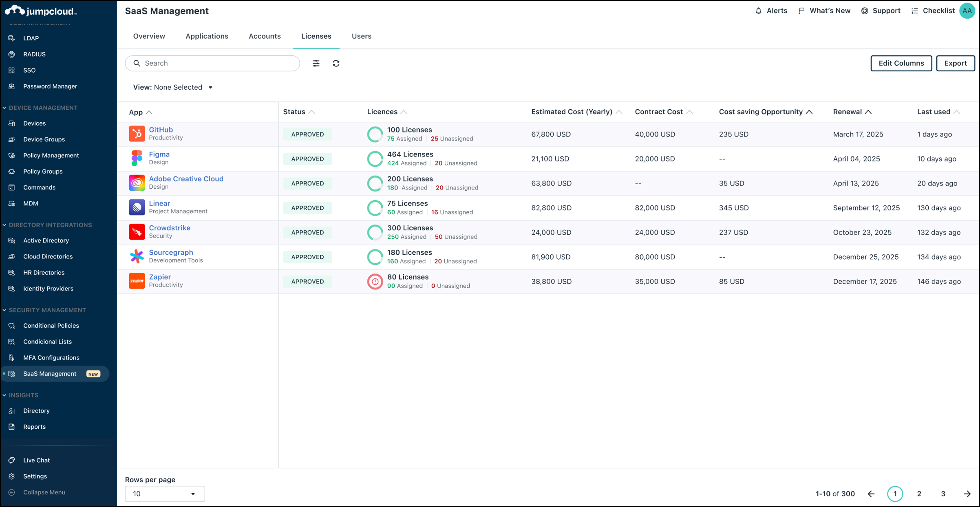
Task: Open the filter options icon
Action: 316,63
